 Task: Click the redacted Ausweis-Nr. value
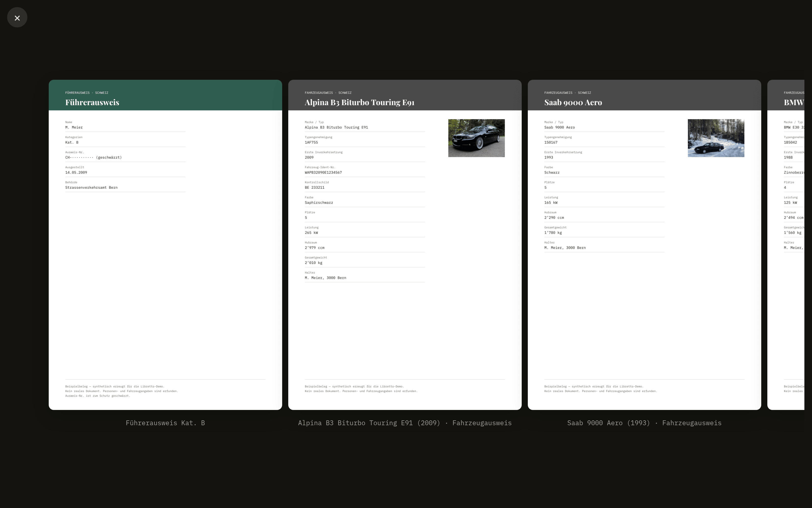click(x=94, y=157)
